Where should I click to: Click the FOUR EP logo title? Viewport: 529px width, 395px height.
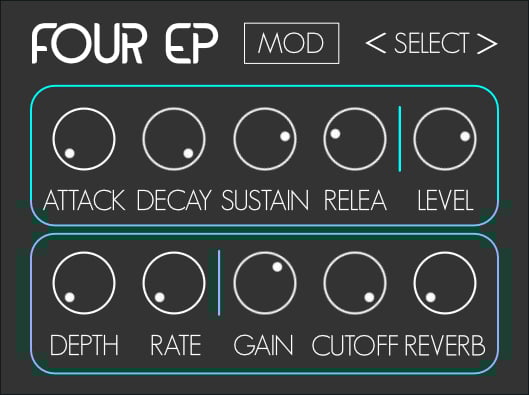125,43
